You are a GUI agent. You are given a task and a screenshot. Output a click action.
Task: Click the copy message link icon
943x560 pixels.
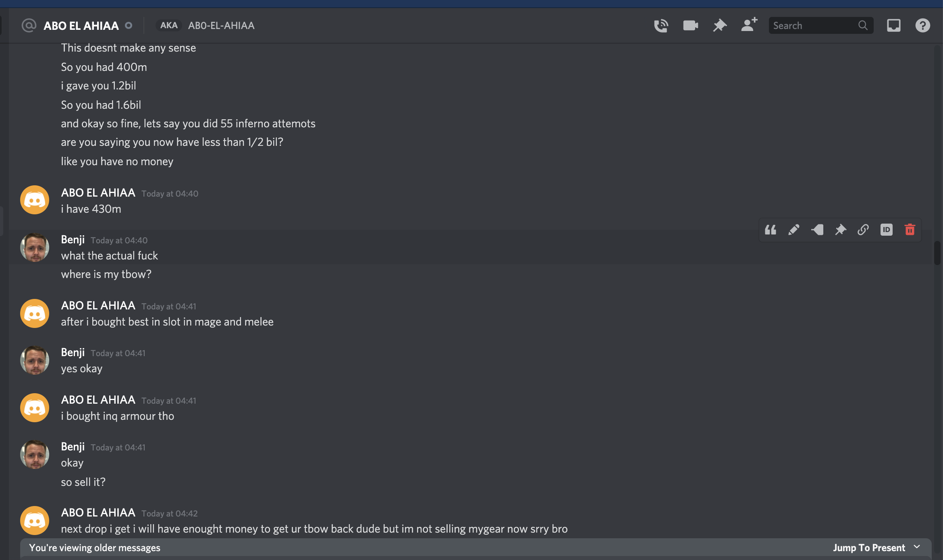(863, 229)
